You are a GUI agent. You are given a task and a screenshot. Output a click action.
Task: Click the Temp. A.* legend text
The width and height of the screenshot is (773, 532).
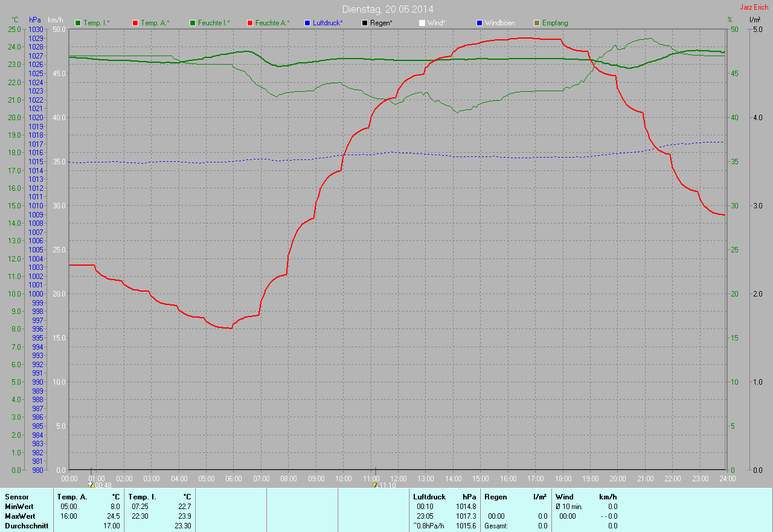click(155, 23)
